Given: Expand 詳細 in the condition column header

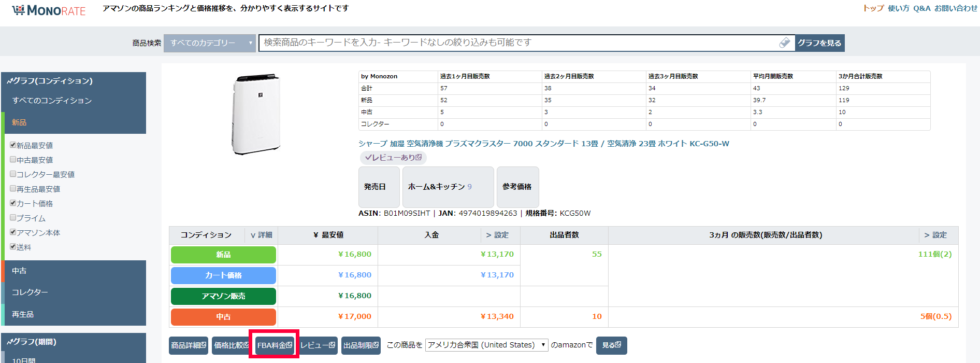Looking at the screenshot, I should [262, 235].
